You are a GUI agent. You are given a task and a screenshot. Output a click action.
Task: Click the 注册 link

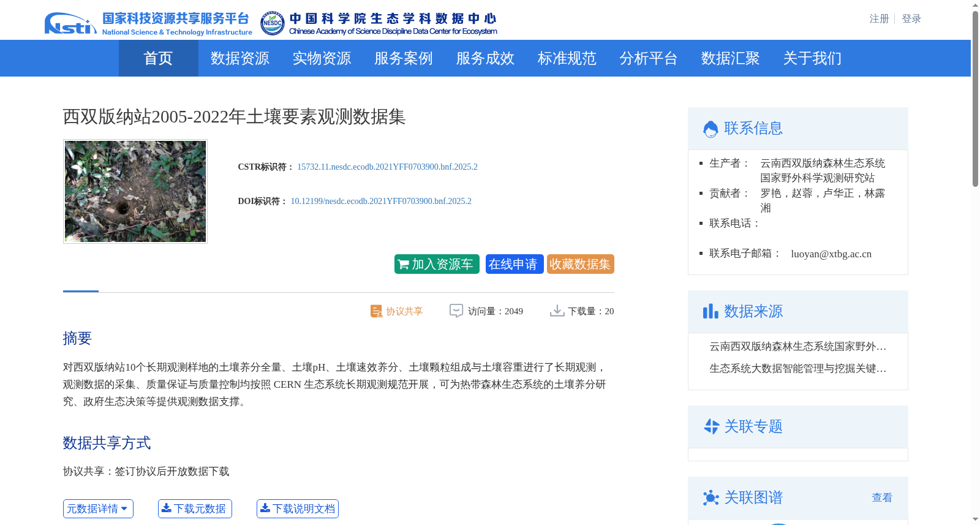coord(879,19)
